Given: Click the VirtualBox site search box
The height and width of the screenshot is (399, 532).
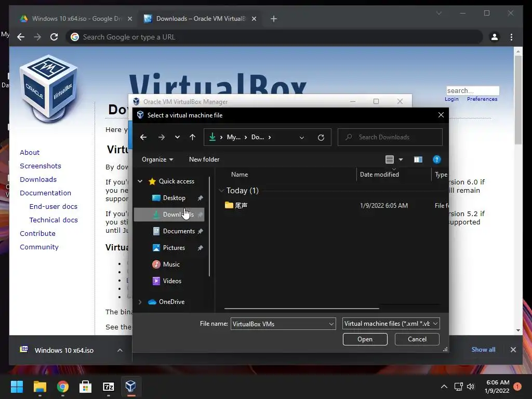Looking at the screenshot, I should (473, 90).
